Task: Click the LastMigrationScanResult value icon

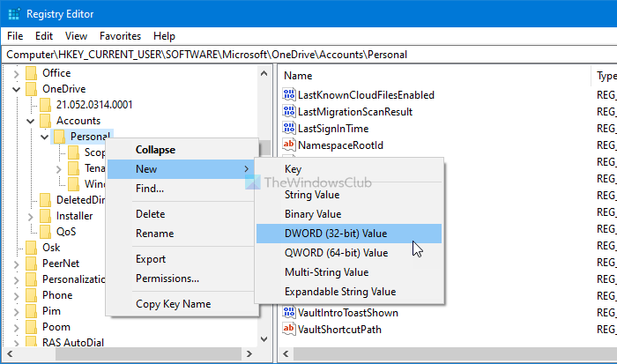Action: pyautogui.click(x=289, y=112)
